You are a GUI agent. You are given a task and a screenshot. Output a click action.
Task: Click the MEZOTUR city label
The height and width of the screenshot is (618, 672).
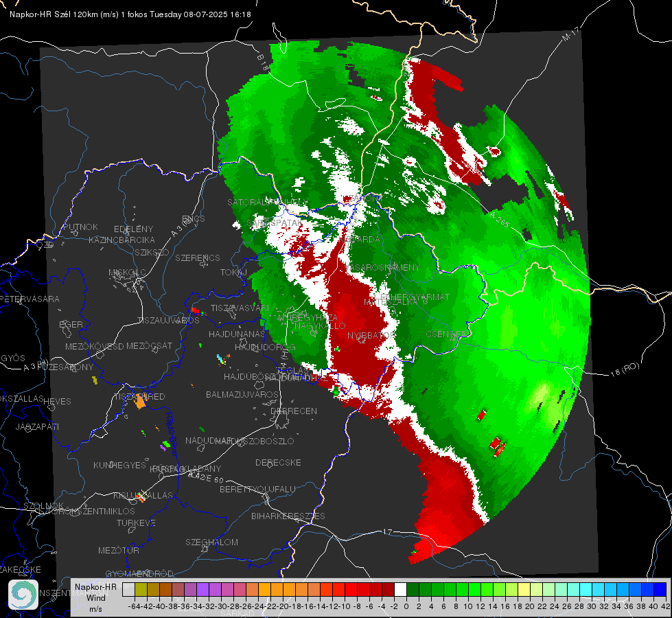[x=119, y=550]
